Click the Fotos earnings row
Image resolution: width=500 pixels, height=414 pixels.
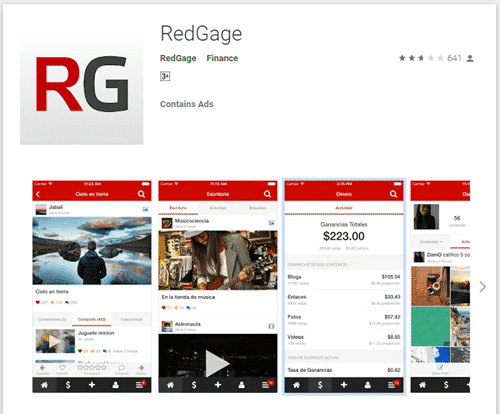pyautogui.click(x=344, y=320)
